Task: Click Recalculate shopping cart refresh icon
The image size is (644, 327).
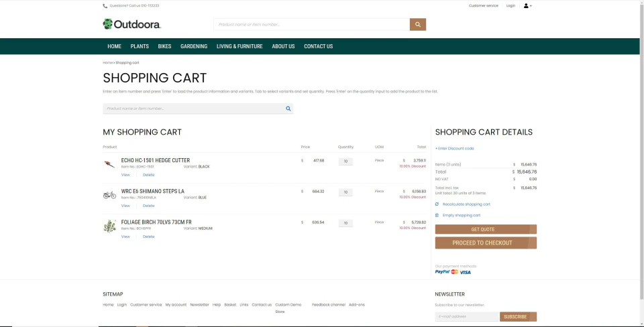Action: (x=437, y=204)
